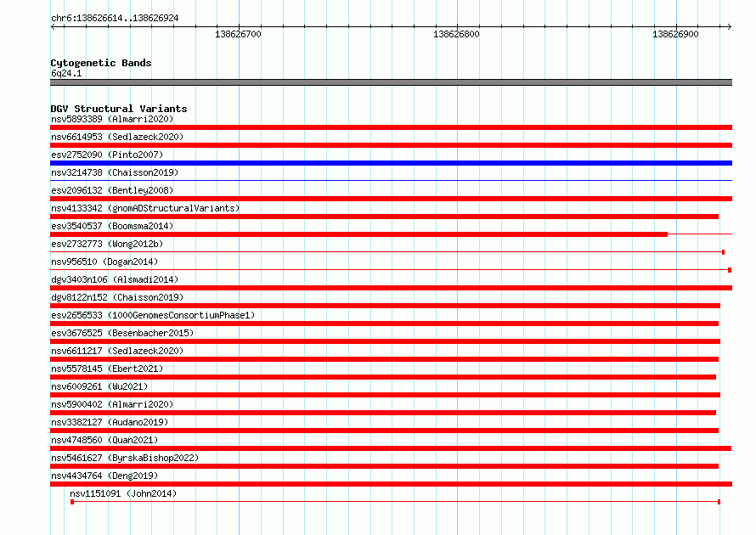Open the esv2752090 (Pinto2007) variant label
The height and width of the screenshot is (535, 756).
(107, 155)
